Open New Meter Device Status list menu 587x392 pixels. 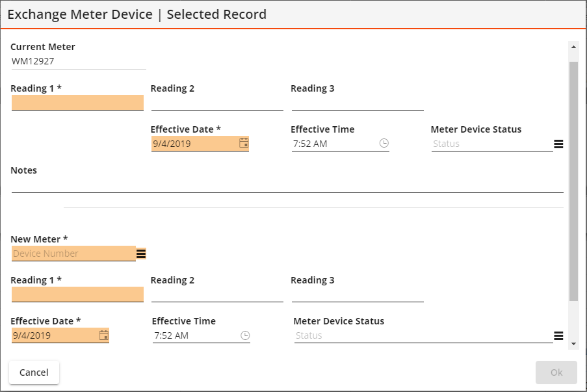(x=558, y=336)
